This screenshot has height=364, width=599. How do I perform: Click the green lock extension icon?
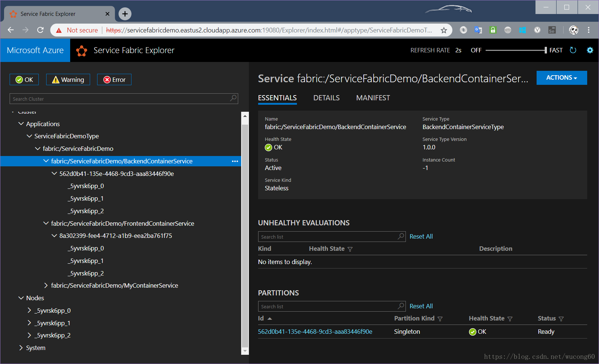click(x=493, y=30)
